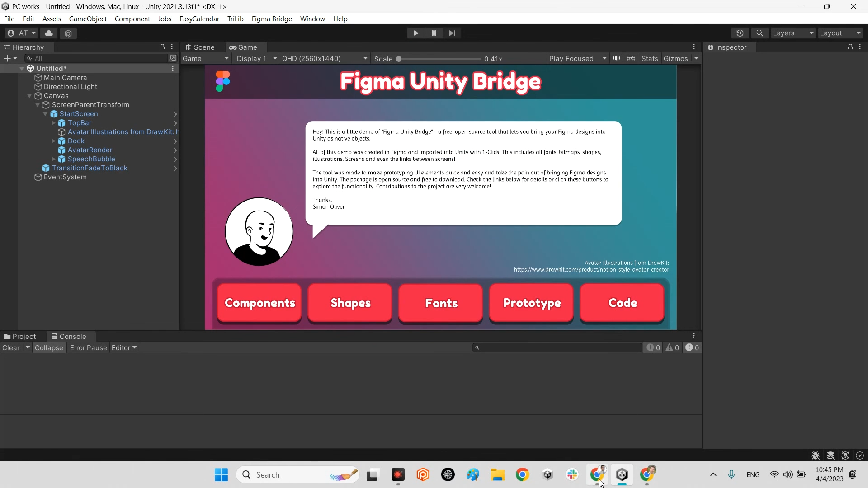Click the Step frame forward button

452,33
